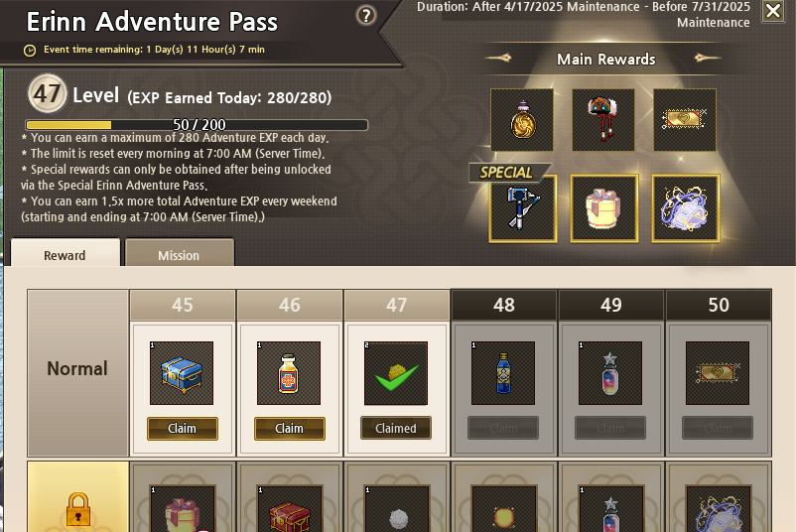Viewport: 796px width, 532px height.
Task: Click the level 50 golden ticket reward thumbnail
Action: coord(718,373)
